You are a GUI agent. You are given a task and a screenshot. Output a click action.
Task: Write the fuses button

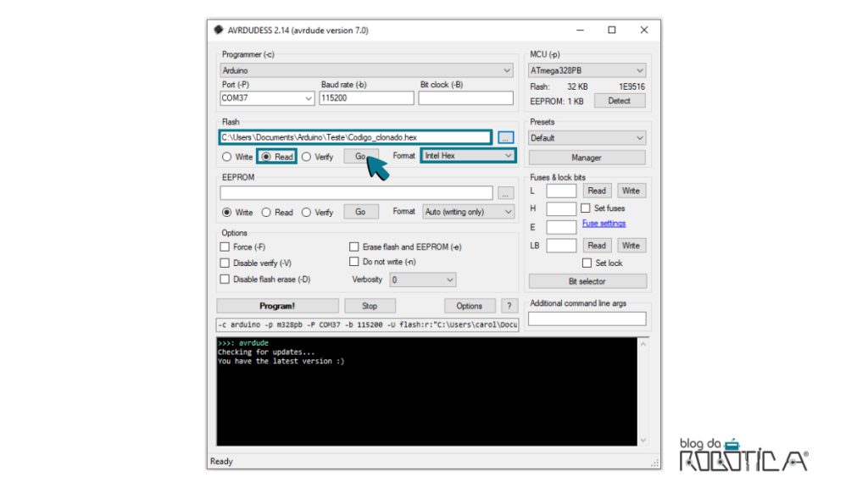click(631, 191)
